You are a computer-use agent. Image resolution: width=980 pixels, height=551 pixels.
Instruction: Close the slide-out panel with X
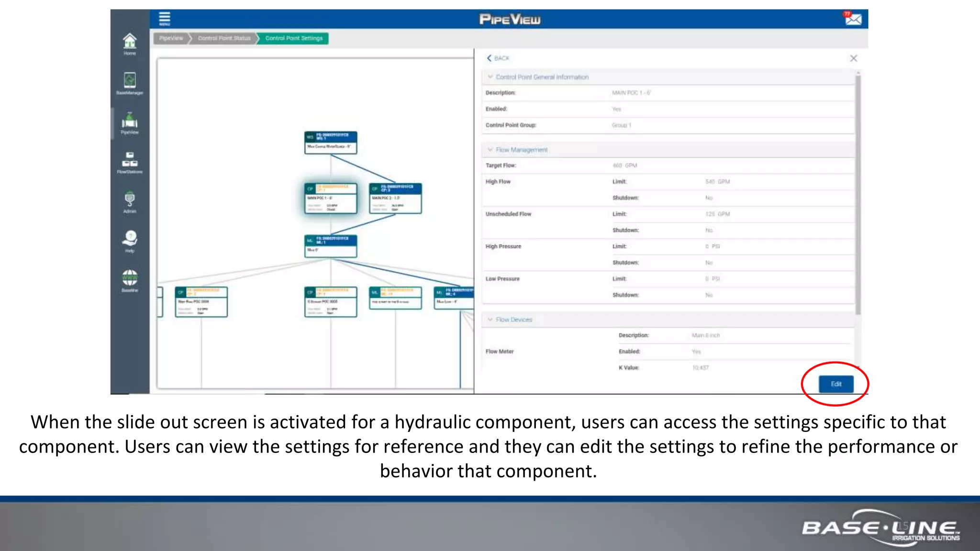(854, 58)
